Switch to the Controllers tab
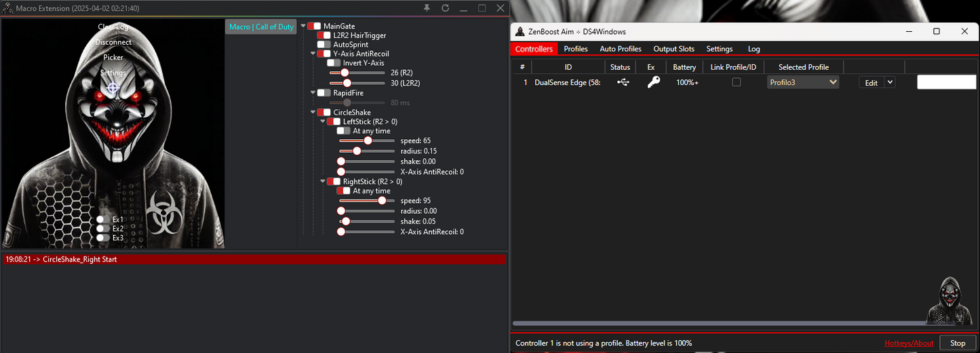980x353 pixels. click(x=534, y=49)
